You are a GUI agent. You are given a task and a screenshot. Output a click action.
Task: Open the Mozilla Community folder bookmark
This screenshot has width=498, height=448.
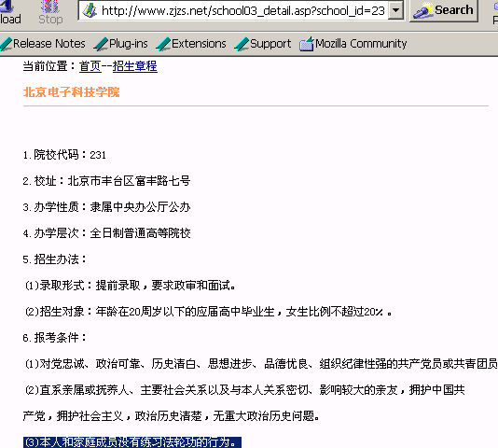coord(353,44)
